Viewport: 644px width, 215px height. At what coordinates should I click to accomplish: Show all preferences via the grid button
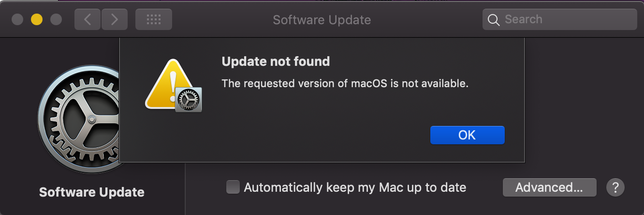pos(153,19)
